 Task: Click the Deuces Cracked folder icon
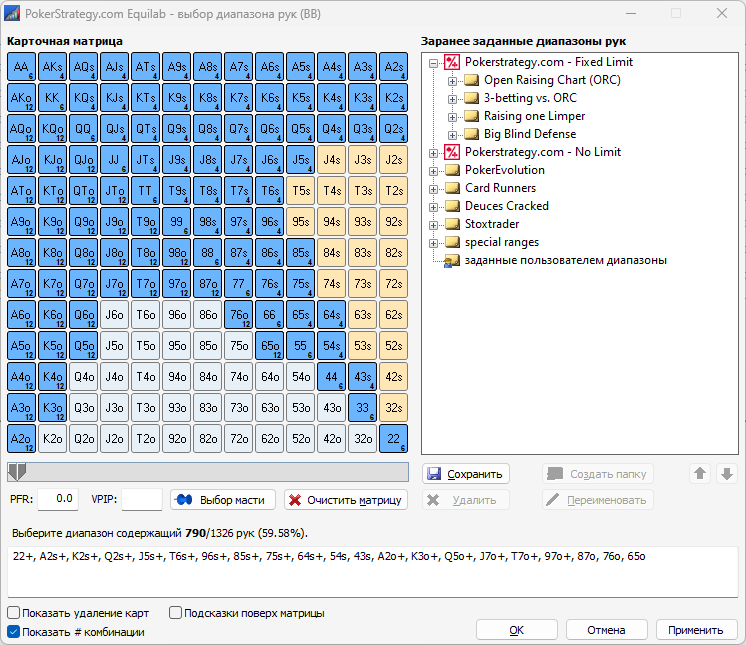(452, 206)
